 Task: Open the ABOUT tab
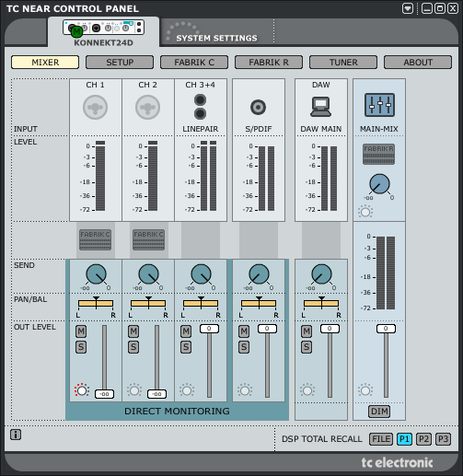(418, 63)
